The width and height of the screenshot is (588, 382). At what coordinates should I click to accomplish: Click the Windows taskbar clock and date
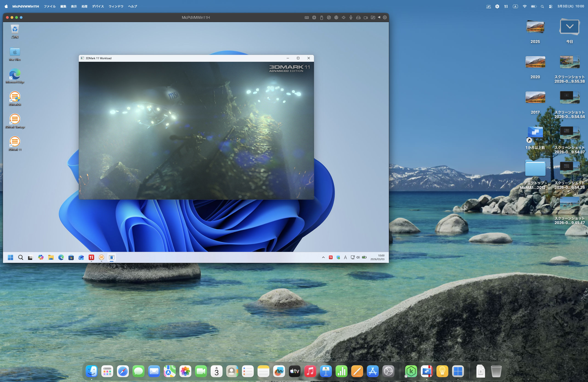tap(377, 257)
